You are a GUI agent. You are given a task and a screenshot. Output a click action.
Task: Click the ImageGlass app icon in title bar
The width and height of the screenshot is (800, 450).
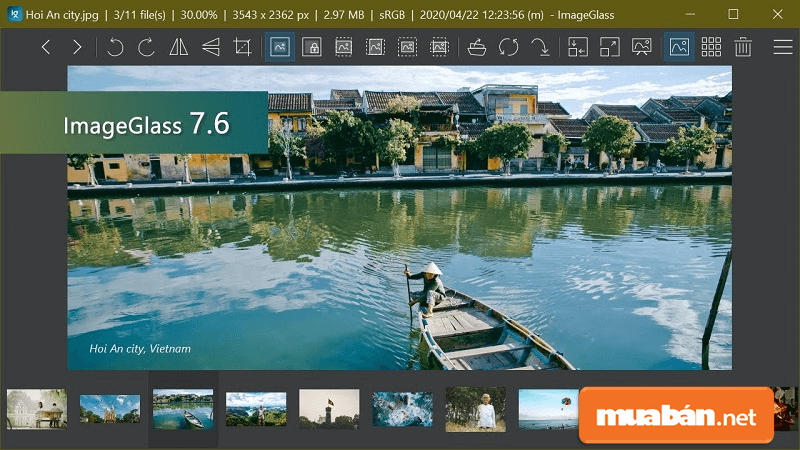tap(15, 14)
